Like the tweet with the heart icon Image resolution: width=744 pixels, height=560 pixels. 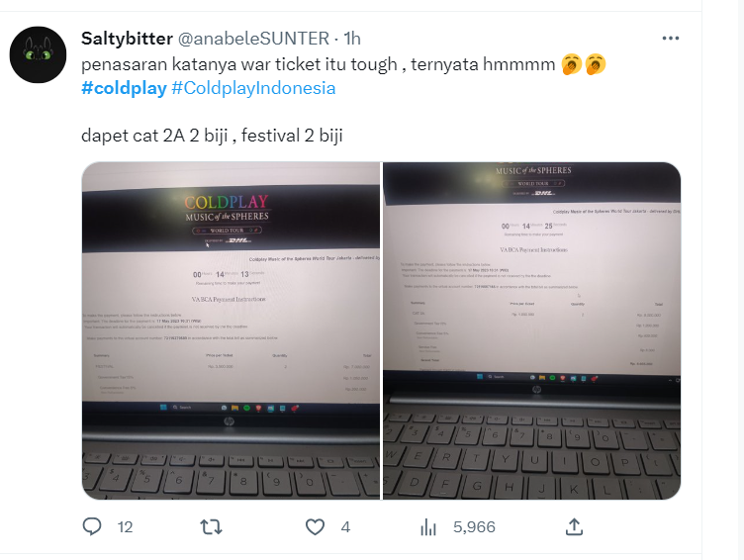[315, 526]
